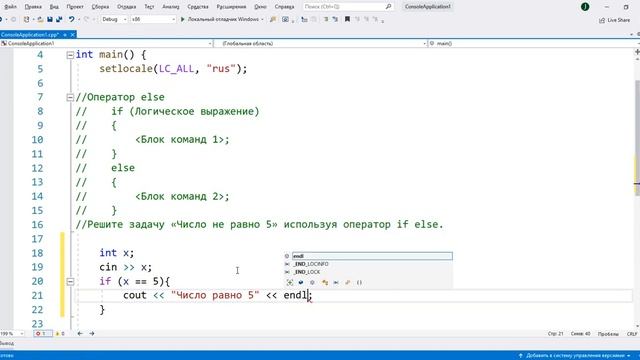Viewport: 640px width, 360px height.
Task: Click the user account avatar
Action: [585, 7]
